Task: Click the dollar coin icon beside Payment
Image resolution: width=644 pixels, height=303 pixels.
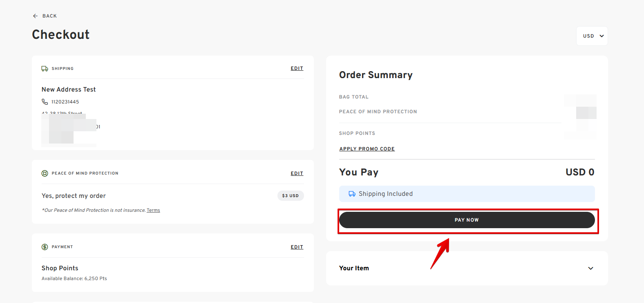Action: tap(45, 247)
